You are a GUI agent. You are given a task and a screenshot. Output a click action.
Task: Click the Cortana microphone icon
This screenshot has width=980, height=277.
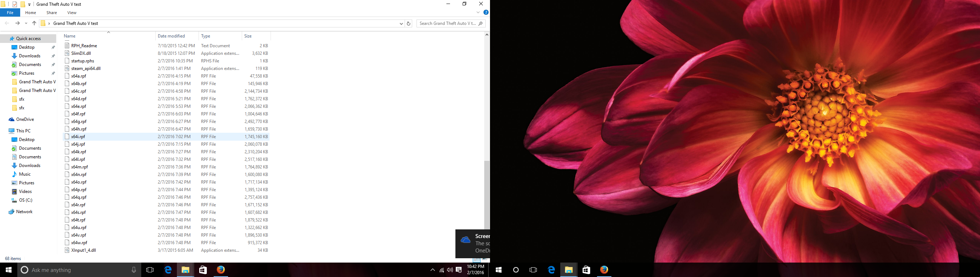134,270
